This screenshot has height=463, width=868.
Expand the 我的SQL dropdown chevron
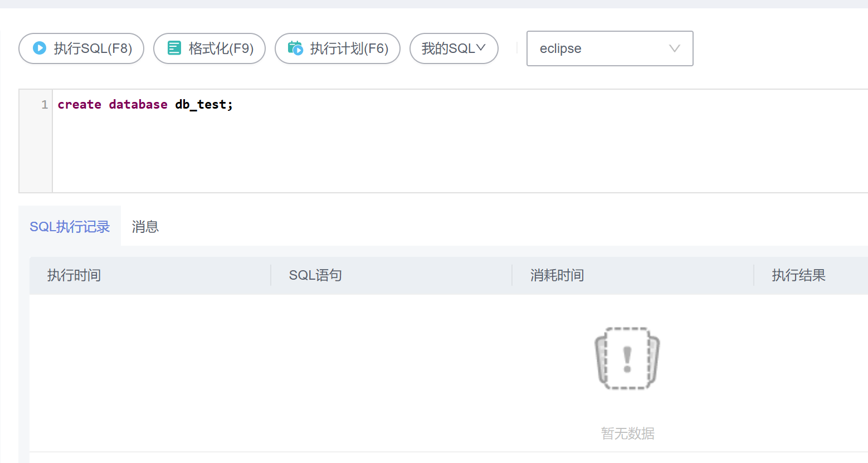pos(481,48)
